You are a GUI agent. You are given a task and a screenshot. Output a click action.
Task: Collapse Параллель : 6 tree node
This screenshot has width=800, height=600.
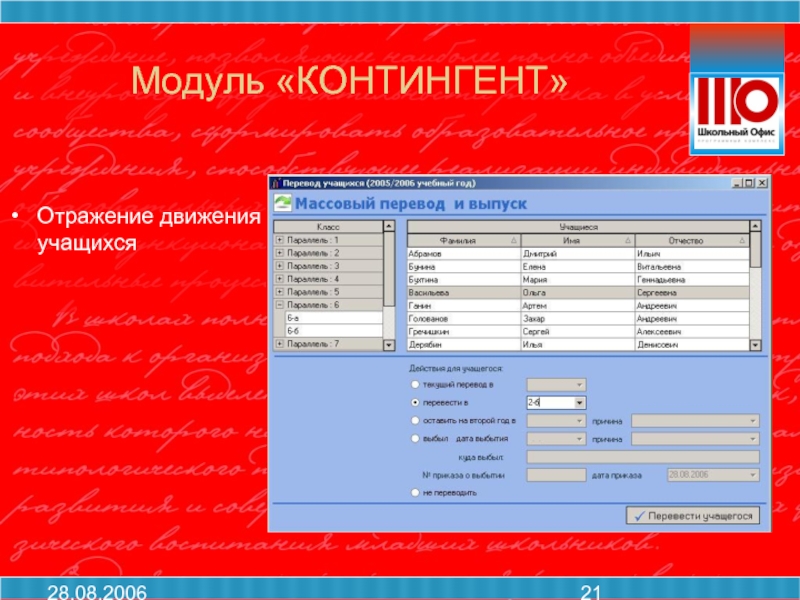280,305
